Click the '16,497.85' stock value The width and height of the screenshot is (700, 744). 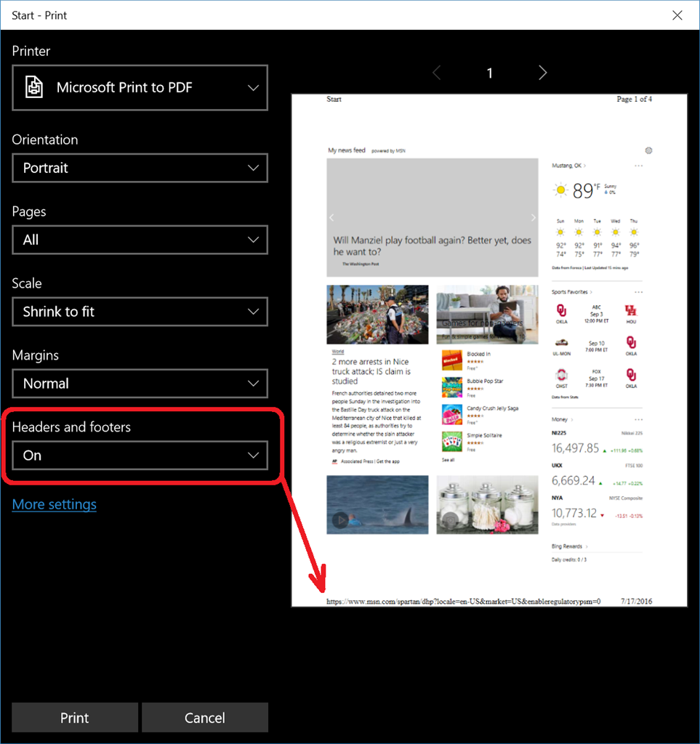(575, 448)
